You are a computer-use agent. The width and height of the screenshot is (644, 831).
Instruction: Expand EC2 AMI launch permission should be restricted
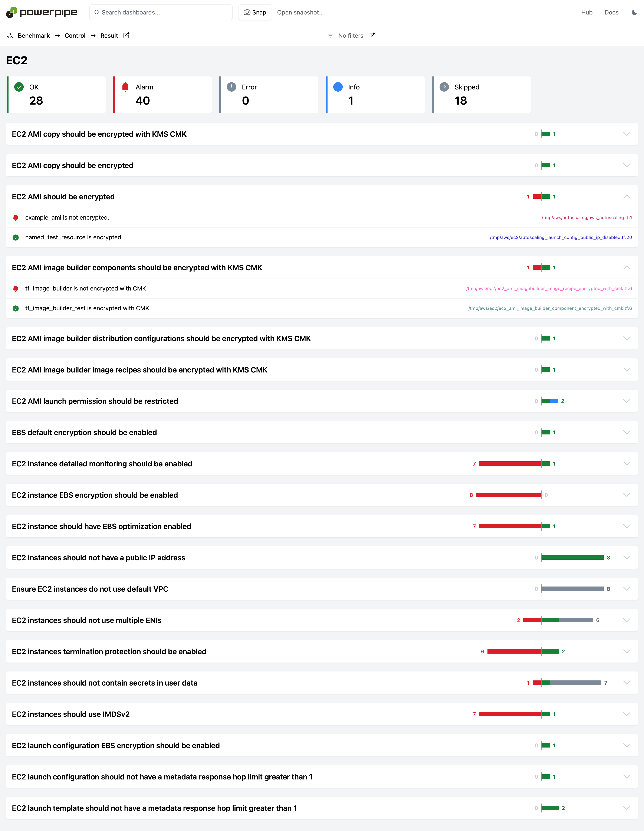pyautogui.click(x=627, y=401)
